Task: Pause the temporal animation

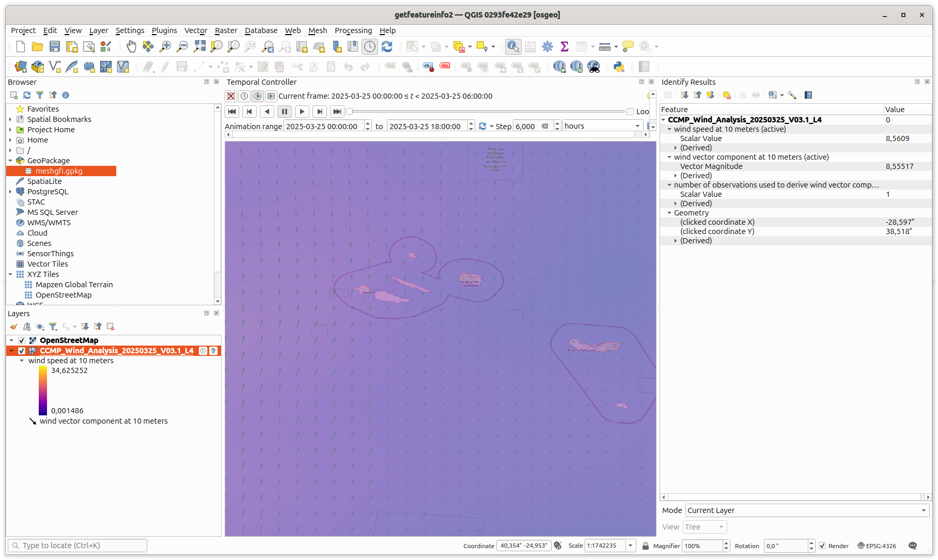Action: tap(285, 111)
